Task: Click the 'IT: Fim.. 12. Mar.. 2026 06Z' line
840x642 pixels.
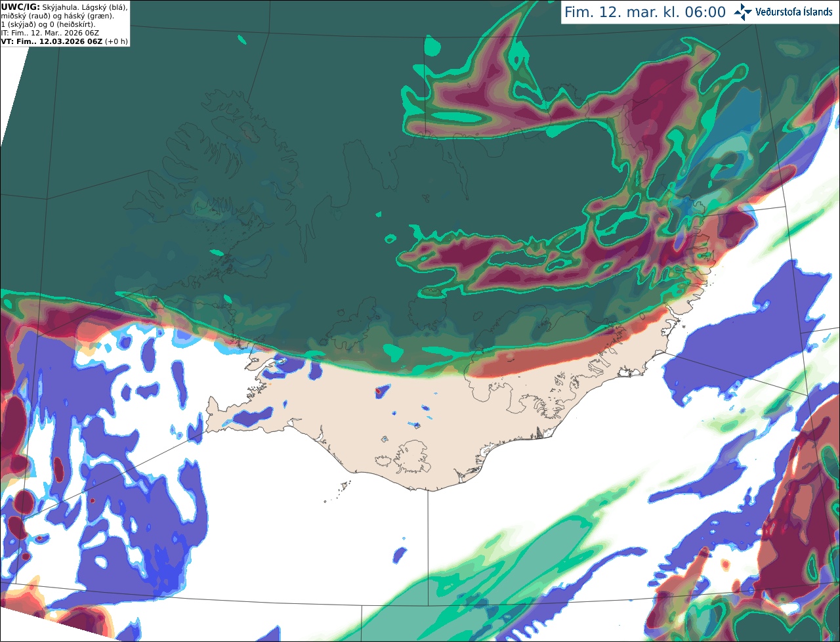Action: tap(50, 33)
